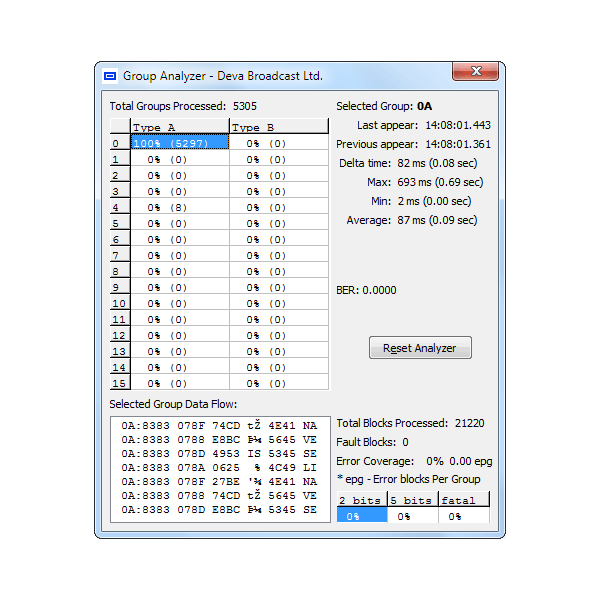Image resolution: width=600 pixels, height=600 pixels.
Task: Click Max value 693 ms
Action: coord(440,182)
